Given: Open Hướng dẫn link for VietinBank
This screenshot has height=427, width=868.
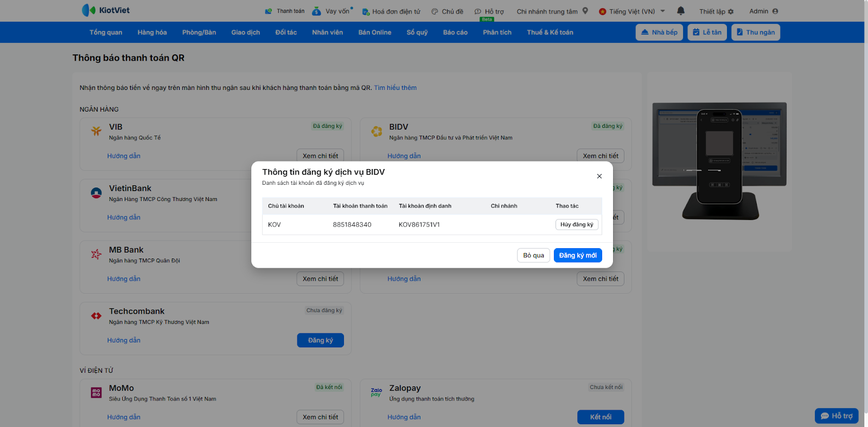Looking at the screenshot, I should [124, 217].
